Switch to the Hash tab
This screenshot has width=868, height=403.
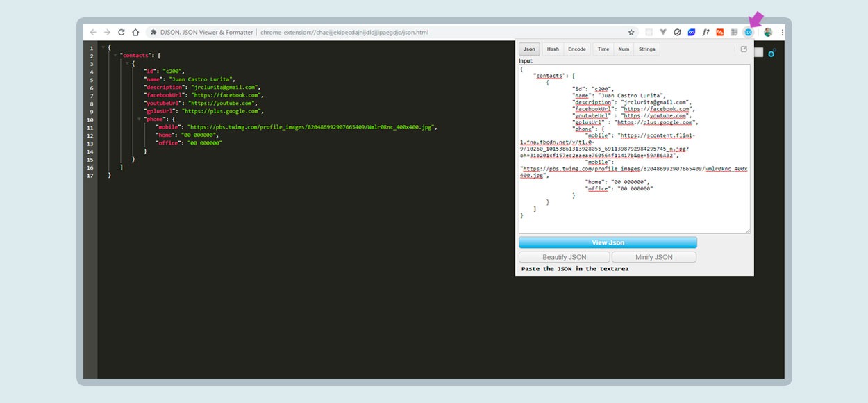click(x=553, y=49)
